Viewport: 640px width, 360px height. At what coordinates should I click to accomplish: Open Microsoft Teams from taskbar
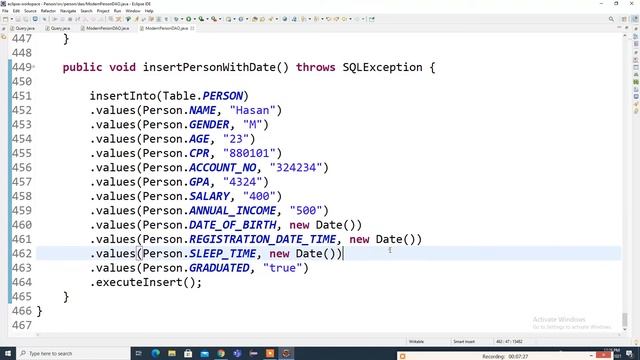(237, 353)
